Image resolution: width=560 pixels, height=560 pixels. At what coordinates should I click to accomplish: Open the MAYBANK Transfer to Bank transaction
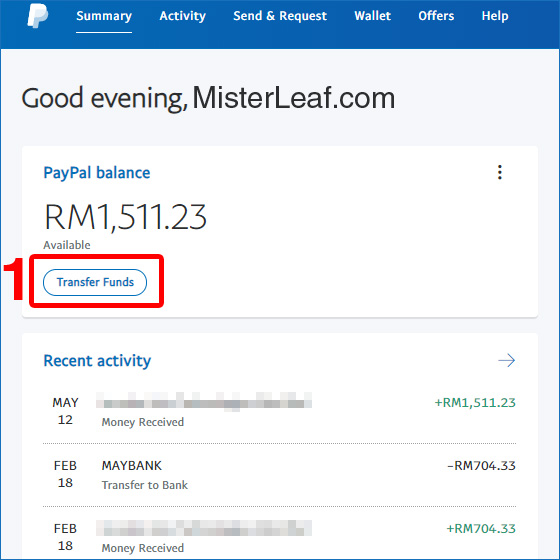(x=280, y=475)
